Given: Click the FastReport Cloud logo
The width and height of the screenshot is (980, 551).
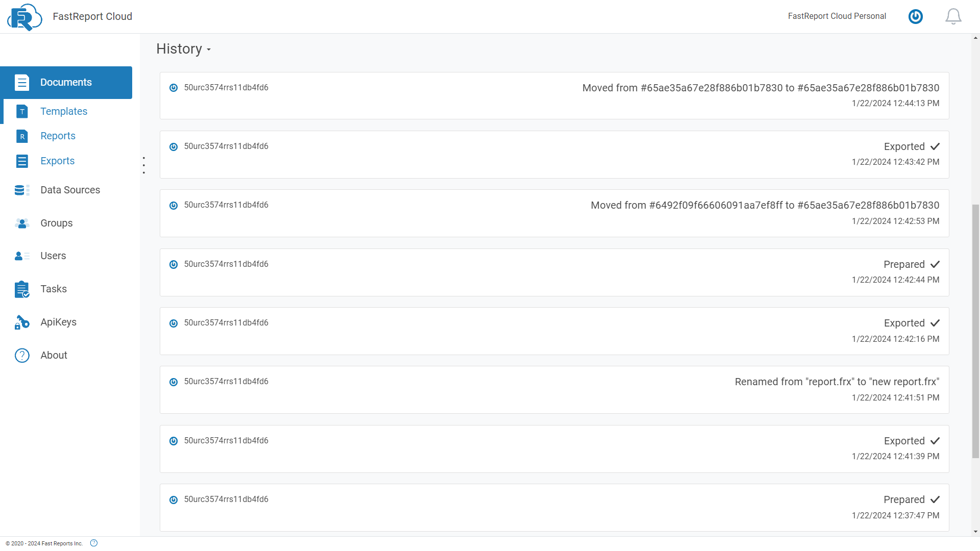Looking at the screenshot, I should (x=24, y=17).
